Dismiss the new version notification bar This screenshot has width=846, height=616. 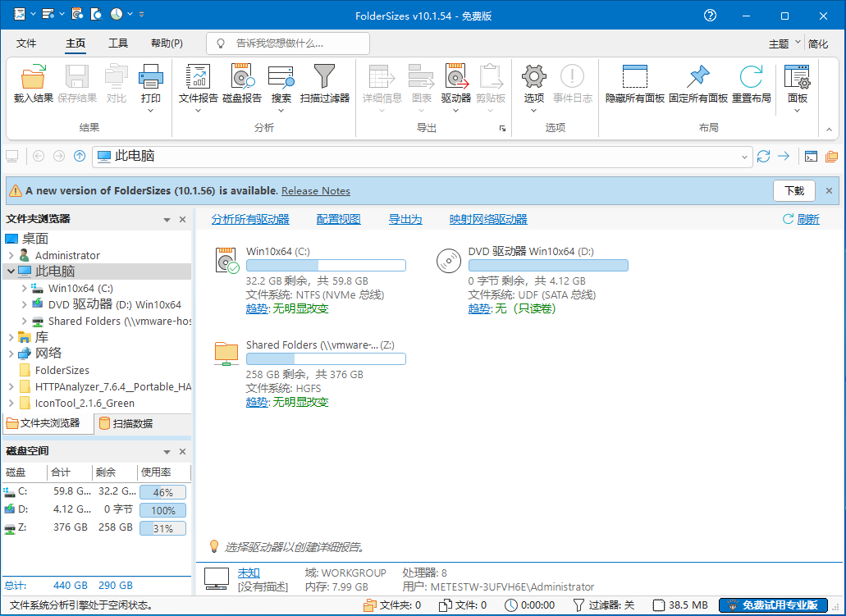[829, 191]
